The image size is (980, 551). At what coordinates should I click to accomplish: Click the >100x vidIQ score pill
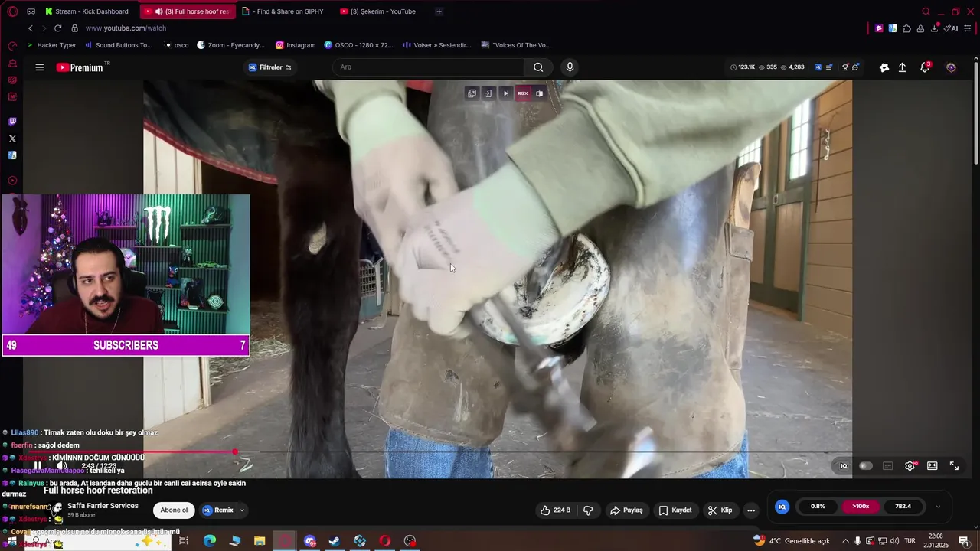861,507
